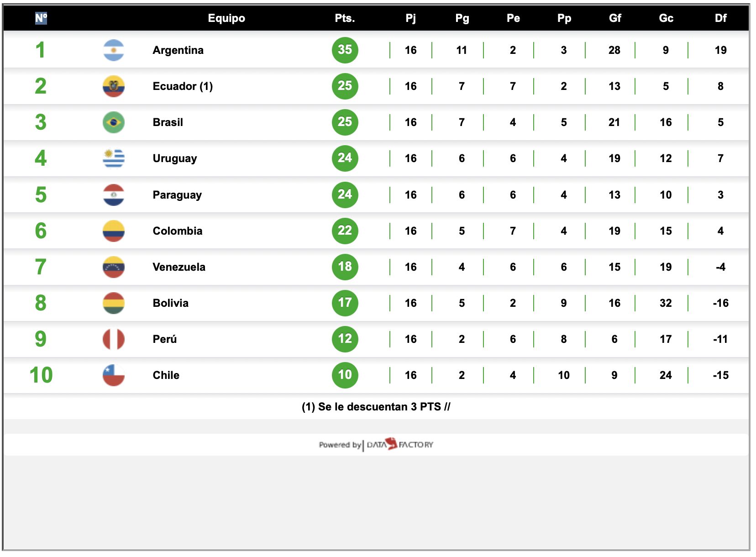The height and width of the screenshot is (557, 756).
Task: Click the Colombia flag icon
Action: [x=114, y=231]
